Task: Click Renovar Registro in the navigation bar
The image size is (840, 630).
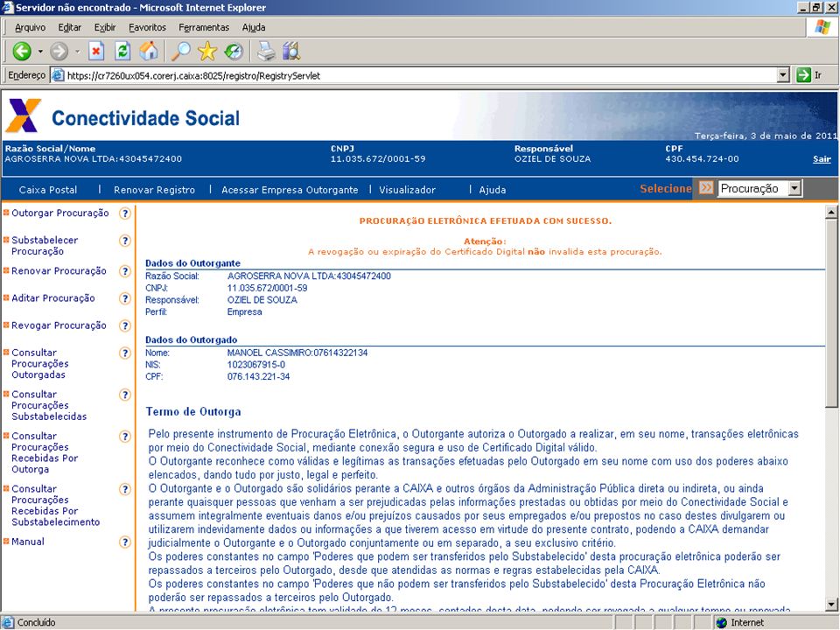Action: tap(154, 190)
